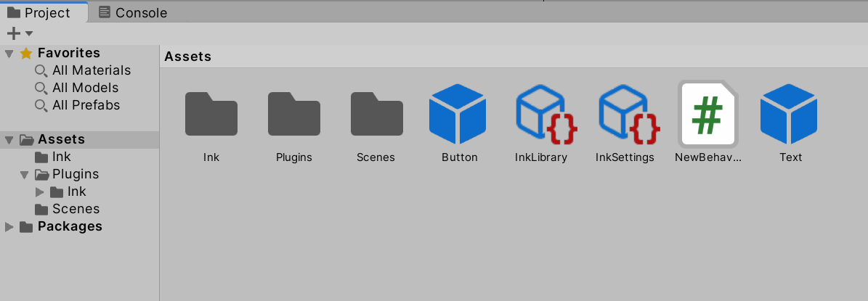868x301 pixels.
Task: Select the NewBehaviour C# script asset
Action: coord(707,114)
